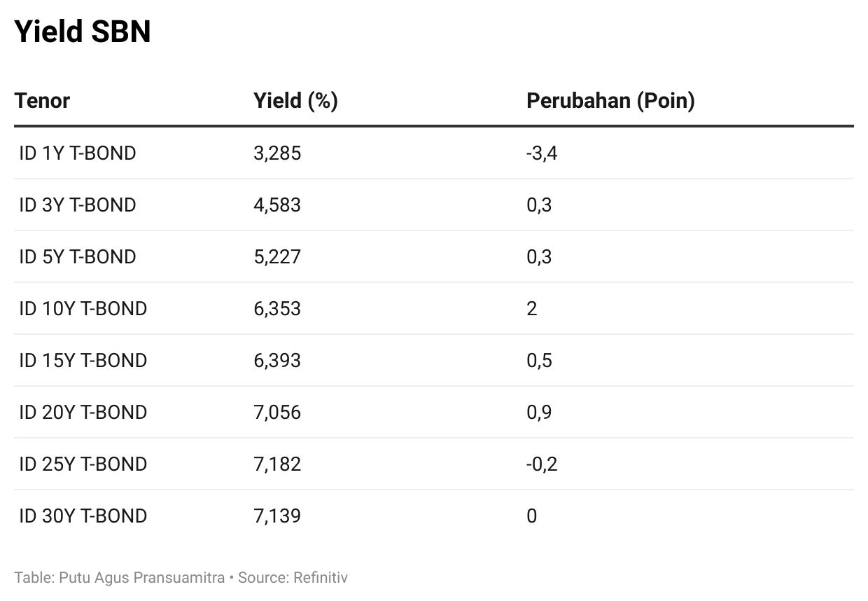This screenshot has height=601, width=868.
Task: Select the 6,353 yield value
Action: pyautogui.click(x=277, y=308)
